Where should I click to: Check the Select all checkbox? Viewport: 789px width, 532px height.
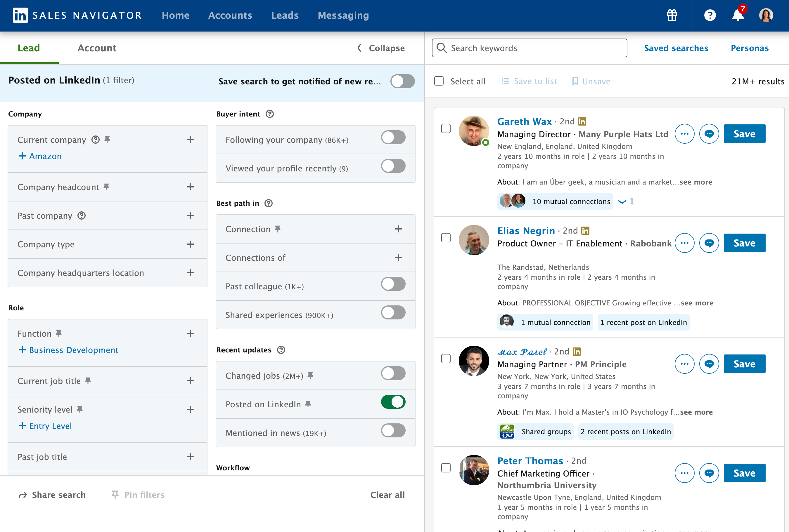coord(439,81)
